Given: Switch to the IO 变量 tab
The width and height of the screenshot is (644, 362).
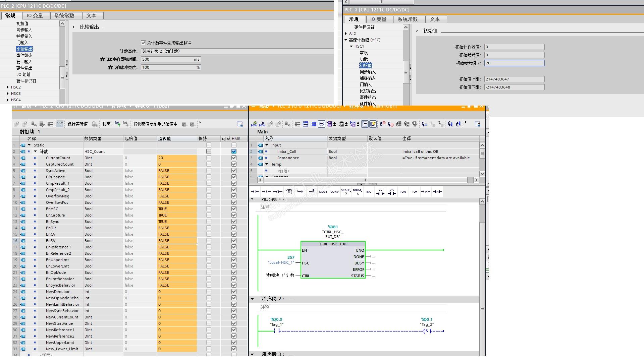Looking at the screenshot, I should point(35,16).
